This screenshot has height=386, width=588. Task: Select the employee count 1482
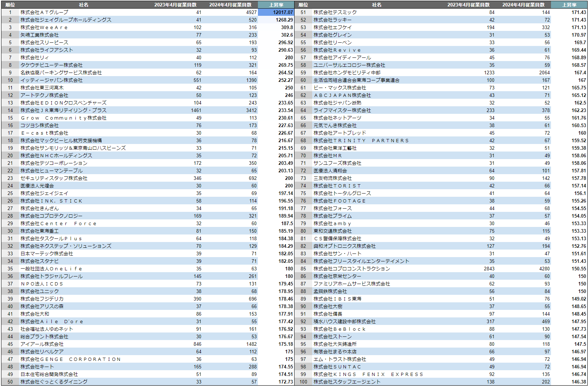pos(251,344)
